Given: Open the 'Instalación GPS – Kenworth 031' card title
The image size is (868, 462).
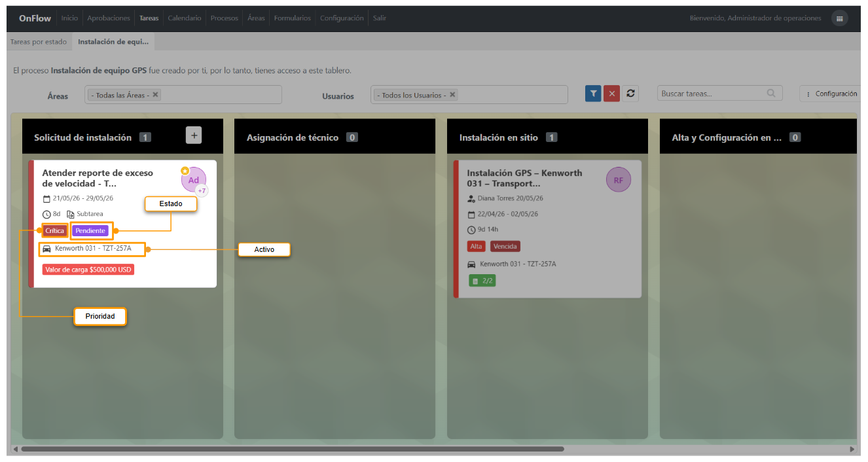Looking at the screenshot, I should [x=524, y=178].
